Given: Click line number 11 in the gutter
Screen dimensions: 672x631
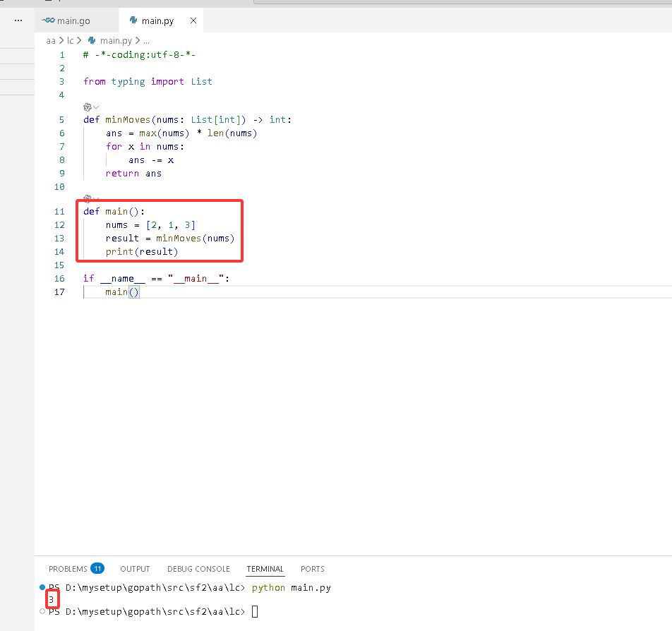Looking at the screenshot, I should (x=59, y=211).
